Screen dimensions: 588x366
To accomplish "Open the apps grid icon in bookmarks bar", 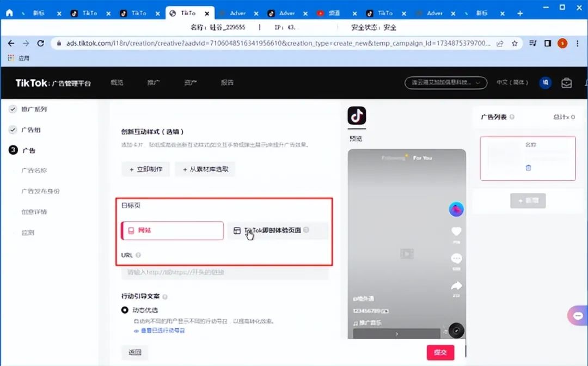I will pyautogui.click(x=11, y=58).
